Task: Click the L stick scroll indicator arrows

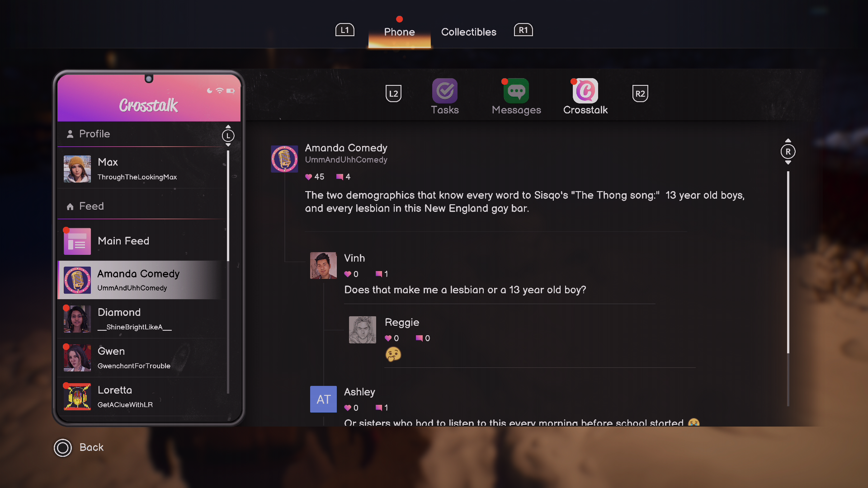Action: (x=228, y=136)
